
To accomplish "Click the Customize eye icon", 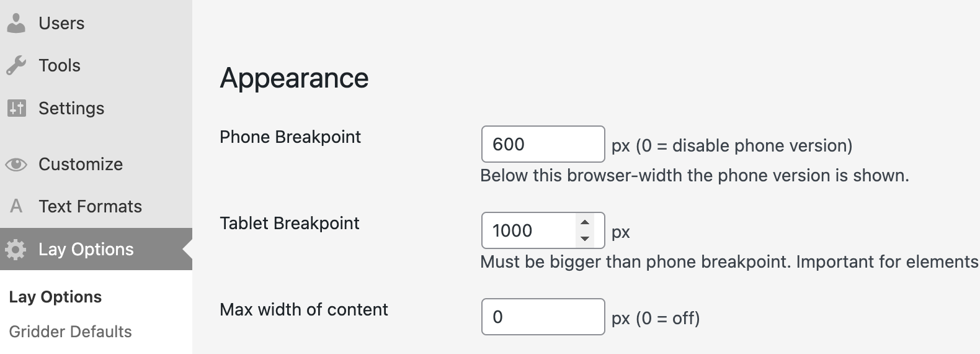I will (16, 164).
